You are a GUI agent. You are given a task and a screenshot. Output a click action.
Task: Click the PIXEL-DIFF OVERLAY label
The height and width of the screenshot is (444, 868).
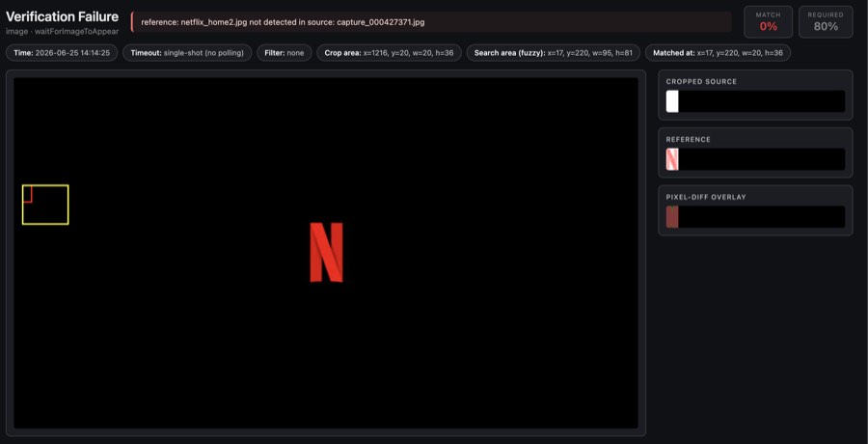705,197
